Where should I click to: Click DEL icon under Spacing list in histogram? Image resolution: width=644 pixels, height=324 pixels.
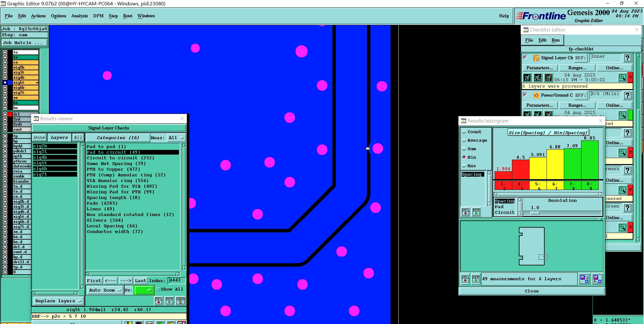(x=465, y=212)
